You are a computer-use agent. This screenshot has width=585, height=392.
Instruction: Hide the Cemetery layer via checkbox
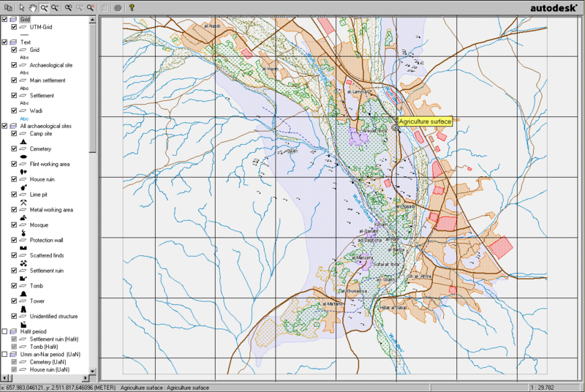click(14, 148)
